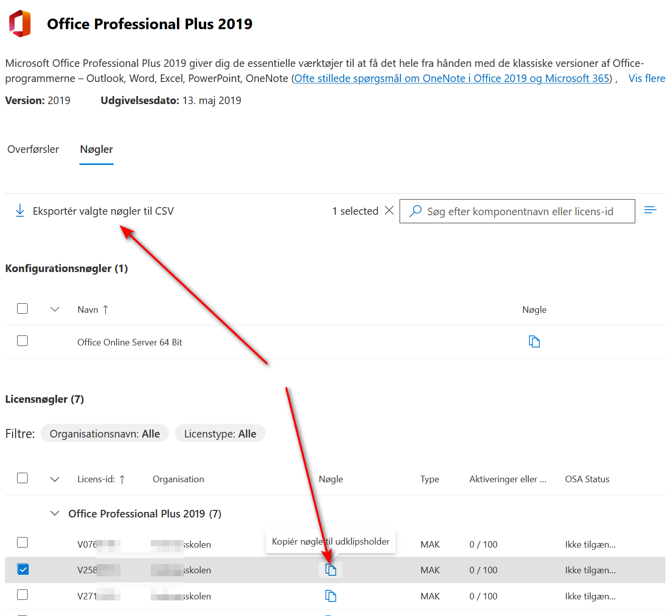The height and width of the screenshot is (616, 672).
Task: Copy the key for license V271
Action: pyautogui.click(x=330, y=596)
